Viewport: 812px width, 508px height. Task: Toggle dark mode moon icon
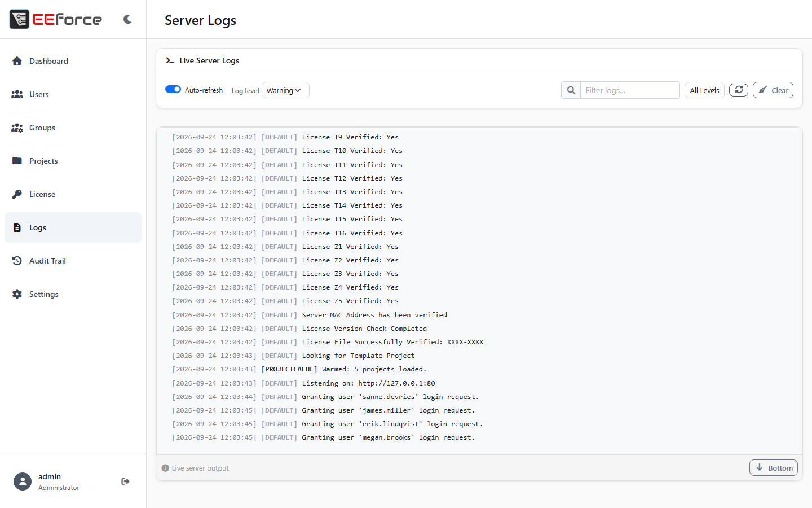(x=127, y=19)
